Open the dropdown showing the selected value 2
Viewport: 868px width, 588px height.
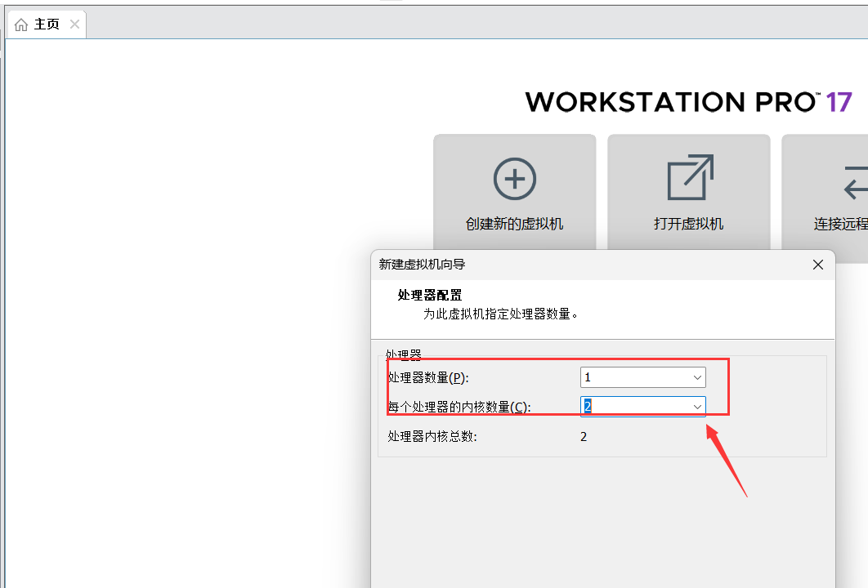(x=696, y=406)
